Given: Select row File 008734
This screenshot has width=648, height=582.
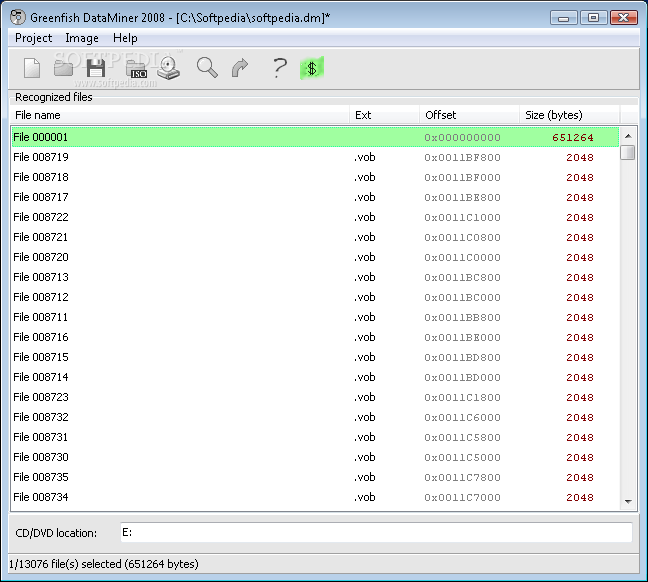Looking at the screenshot, I should click(x=316, y=497).
